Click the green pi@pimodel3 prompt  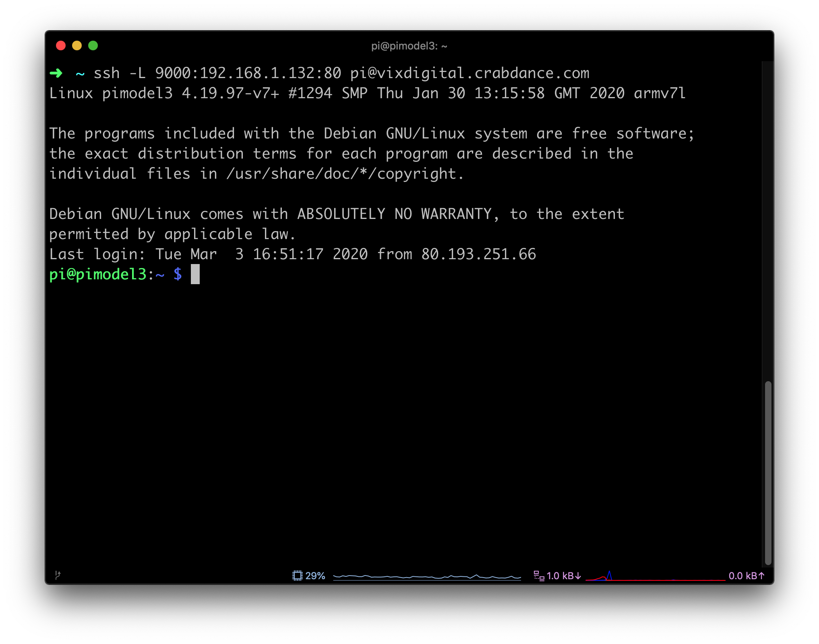click(97, 275)
